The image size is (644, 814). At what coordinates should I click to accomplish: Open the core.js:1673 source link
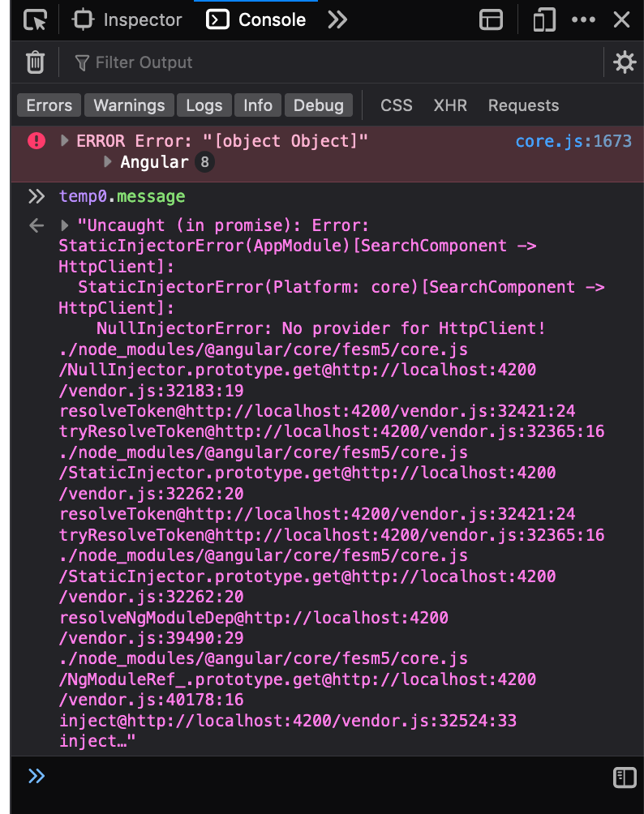[573, 141]
